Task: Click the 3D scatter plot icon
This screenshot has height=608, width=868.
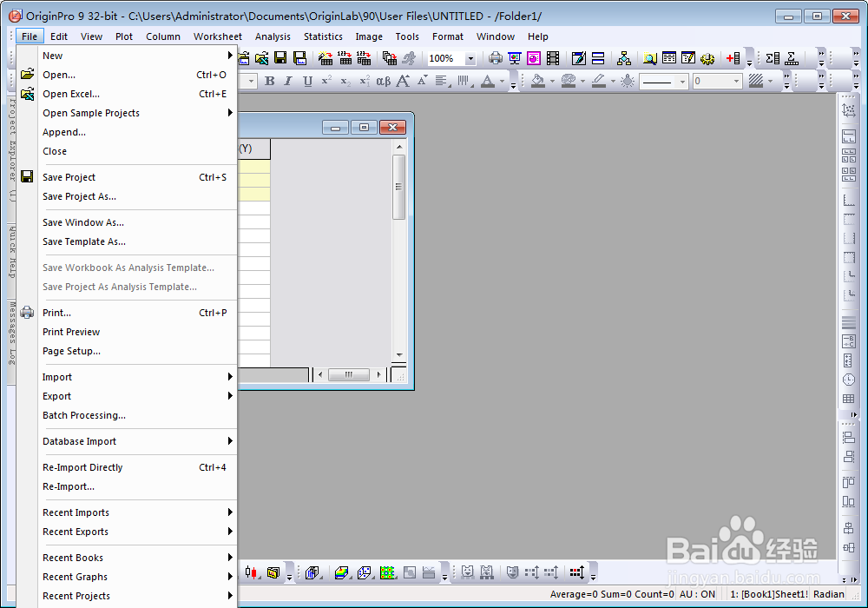Action: (365, 572)
